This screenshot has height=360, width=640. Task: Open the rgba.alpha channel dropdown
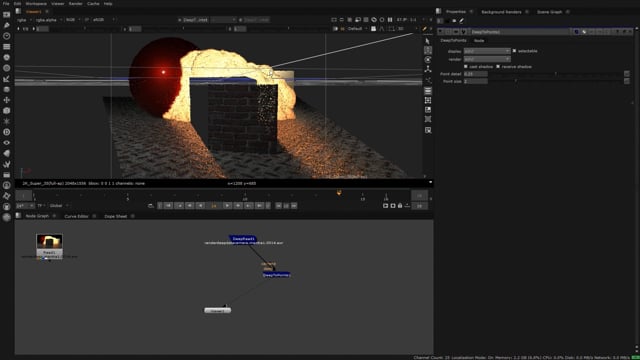tap(48, 20)
